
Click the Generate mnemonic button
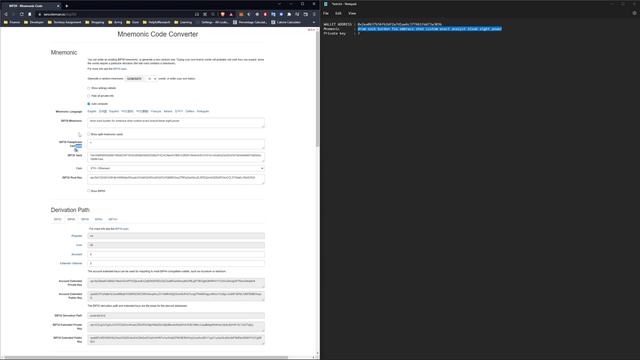[x=134, y=78]
